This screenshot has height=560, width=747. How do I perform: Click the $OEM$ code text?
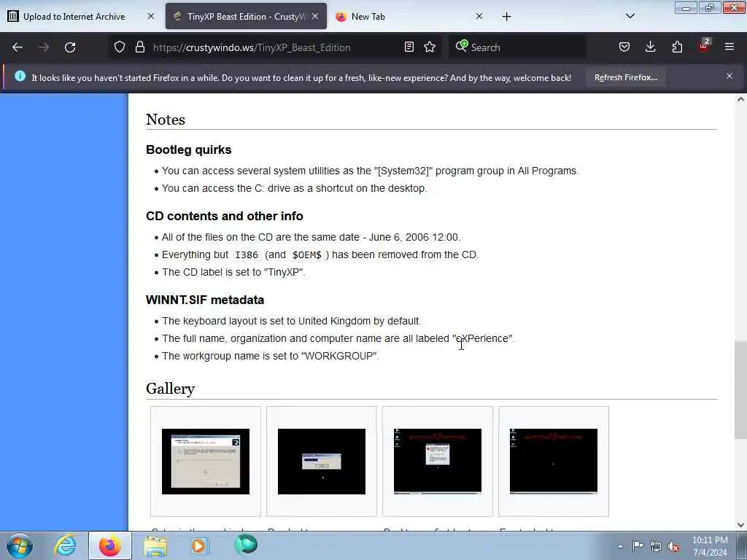(x=306, y=254)
